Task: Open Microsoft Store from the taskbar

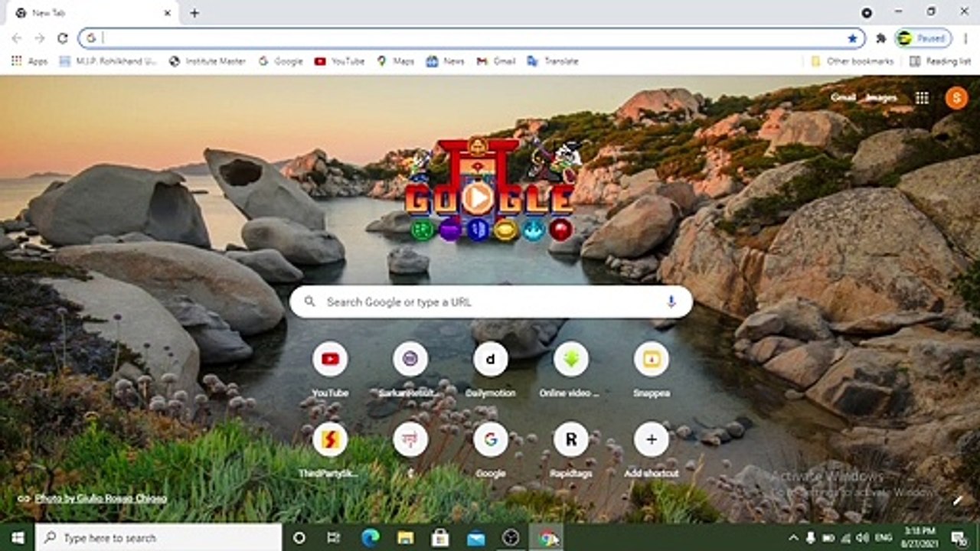Action: point(440,538)
